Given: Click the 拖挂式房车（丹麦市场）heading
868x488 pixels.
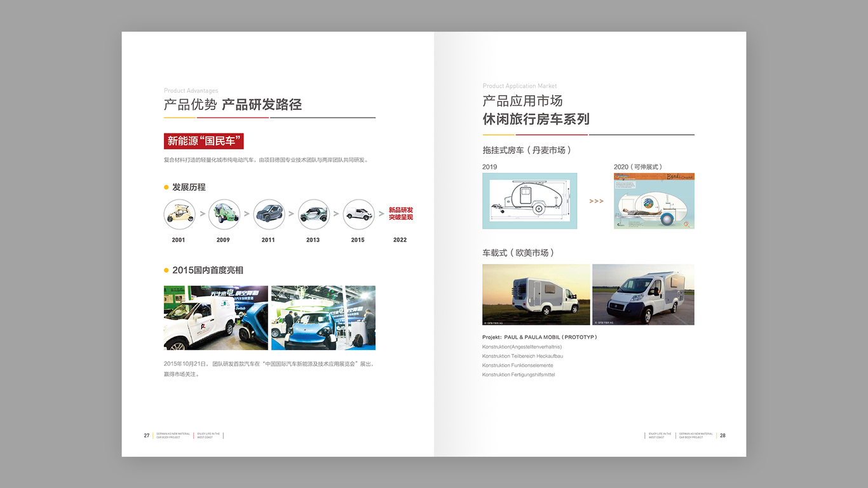Looking at the screenshot, I should tap(528, 151).
